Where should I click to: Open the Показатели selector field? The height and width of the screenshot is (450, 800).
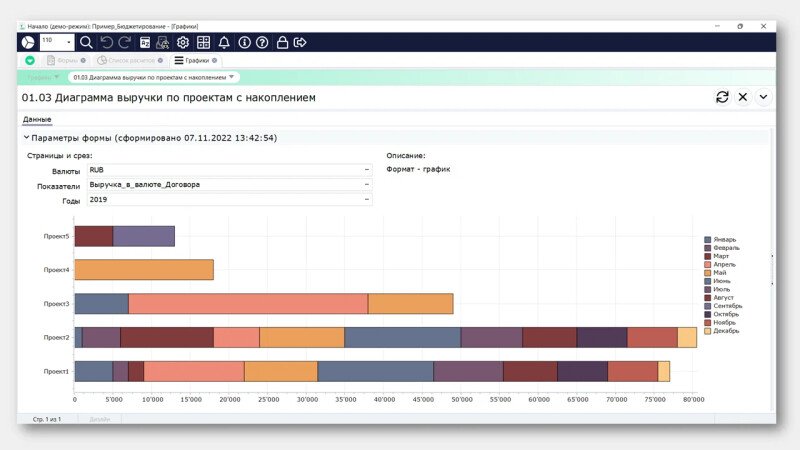(x=230, y=185)
